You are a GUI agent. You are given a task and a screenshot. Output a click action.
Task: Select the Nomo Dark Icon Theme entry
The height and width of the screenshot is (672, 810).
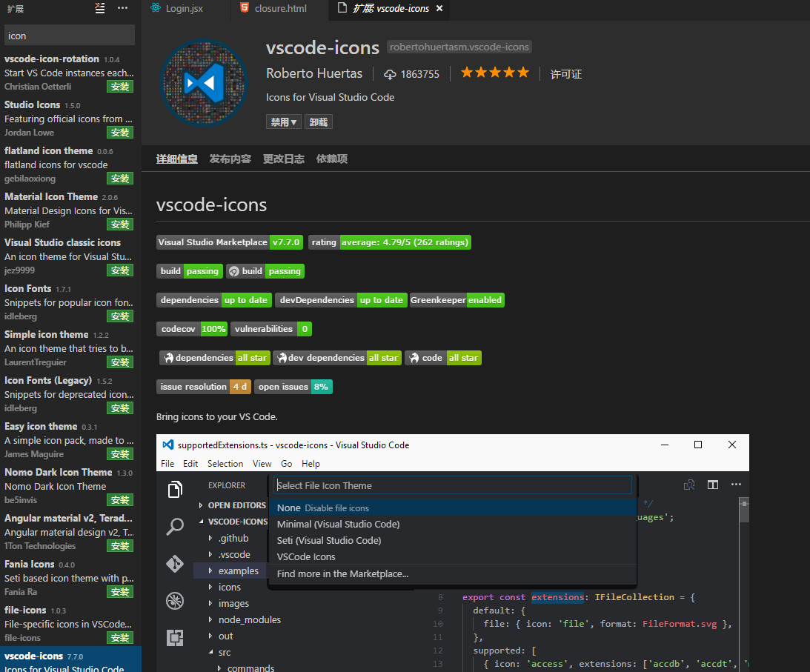click(69, 485)
